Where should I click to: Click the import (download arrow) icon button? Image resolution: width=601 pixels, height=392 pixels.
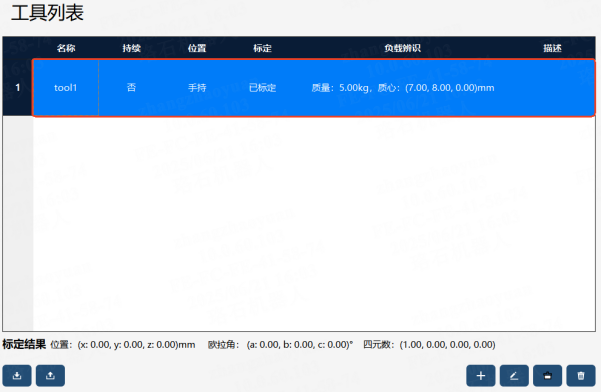tap(17, 376)
